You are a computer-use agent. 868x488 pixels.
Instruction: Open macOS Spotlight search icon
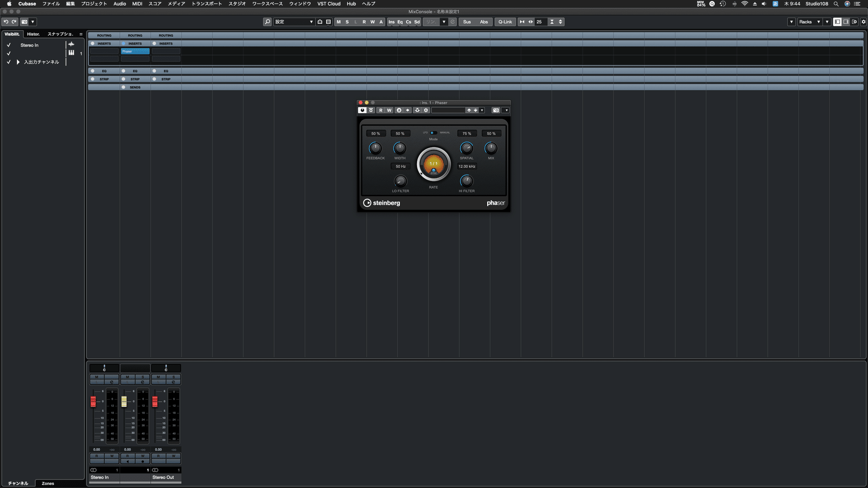click(x=836, y=4)
